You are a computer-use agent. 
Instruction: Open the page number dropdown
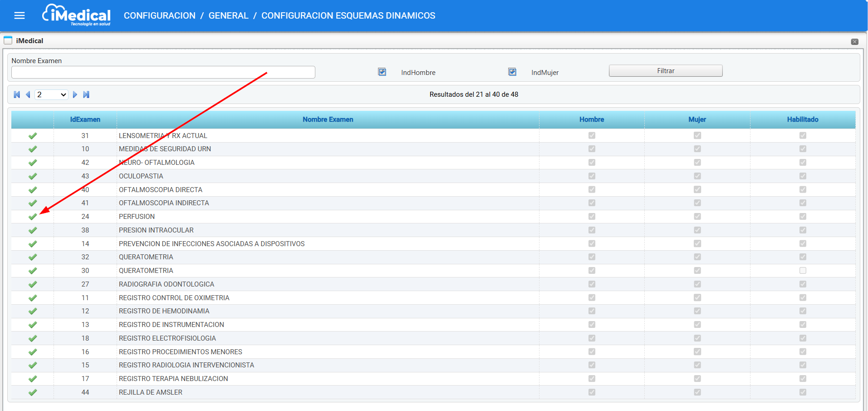(51, 94)
